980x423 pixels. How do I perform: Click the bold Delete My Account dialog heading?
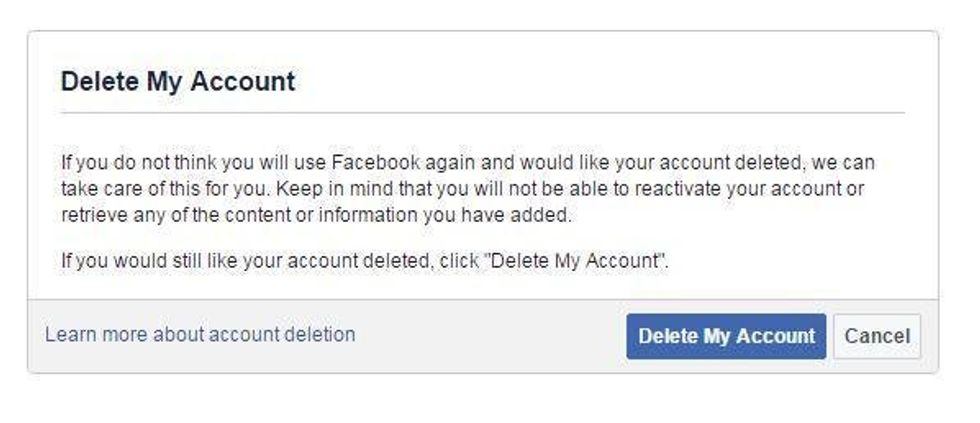click(178, 82)
